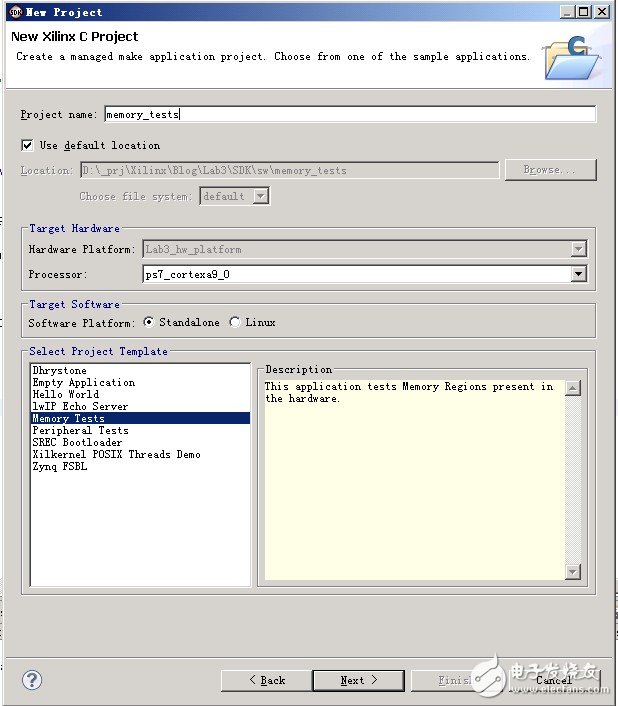Click the description scrollbar up arrow

pyautogui.click(x=573, y=388)
